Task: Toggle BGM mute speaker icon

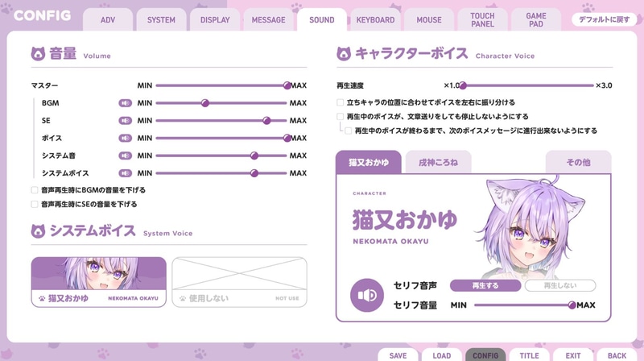Action: click(126, 103)
